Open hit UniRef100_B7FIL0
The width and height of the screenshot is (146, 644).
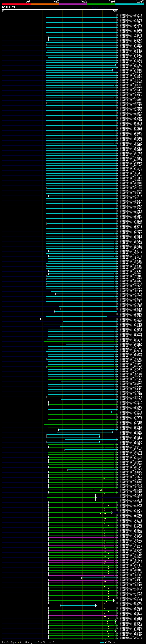131,22
